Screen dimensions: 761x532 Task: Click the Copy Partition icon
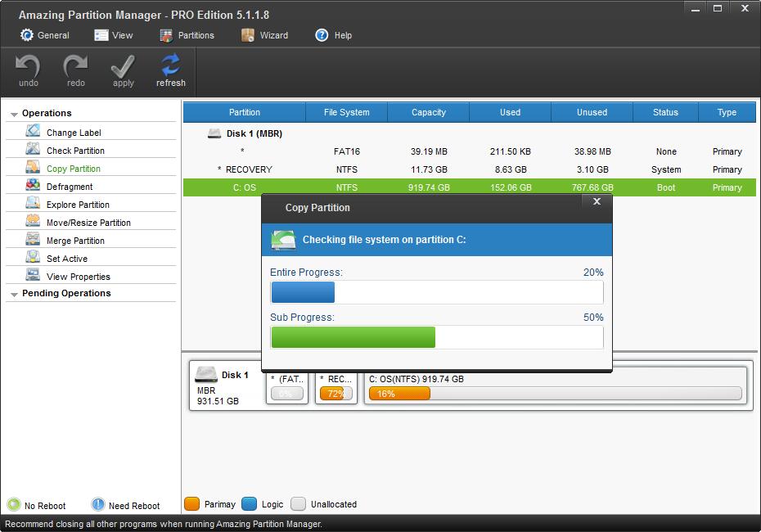pos(33,166)
